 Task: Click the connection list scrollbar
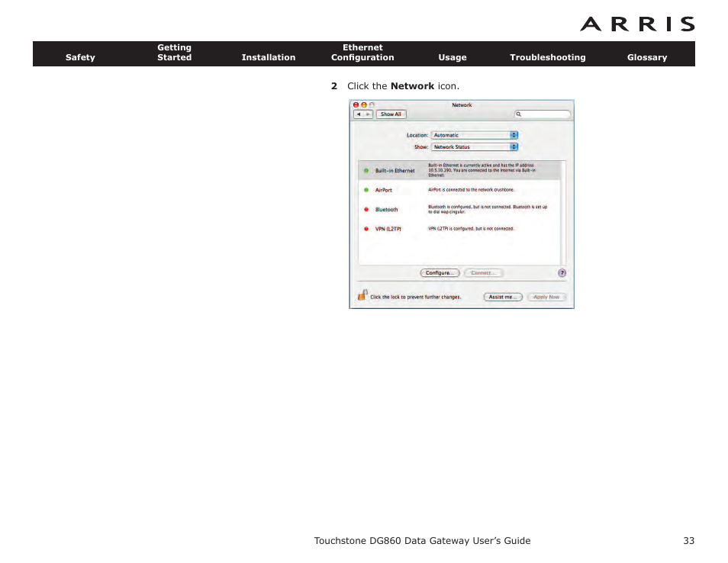point(563,213)
